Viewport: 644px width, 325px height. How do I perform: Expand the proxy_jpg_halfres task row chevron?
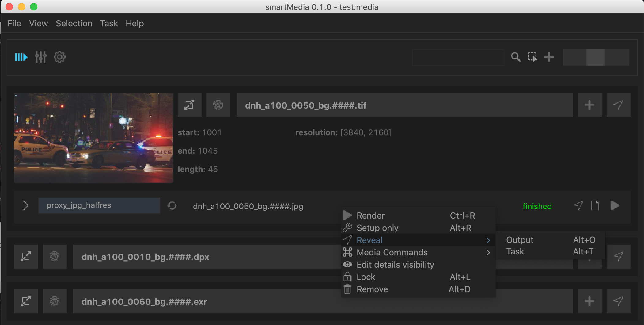[26, 205]
